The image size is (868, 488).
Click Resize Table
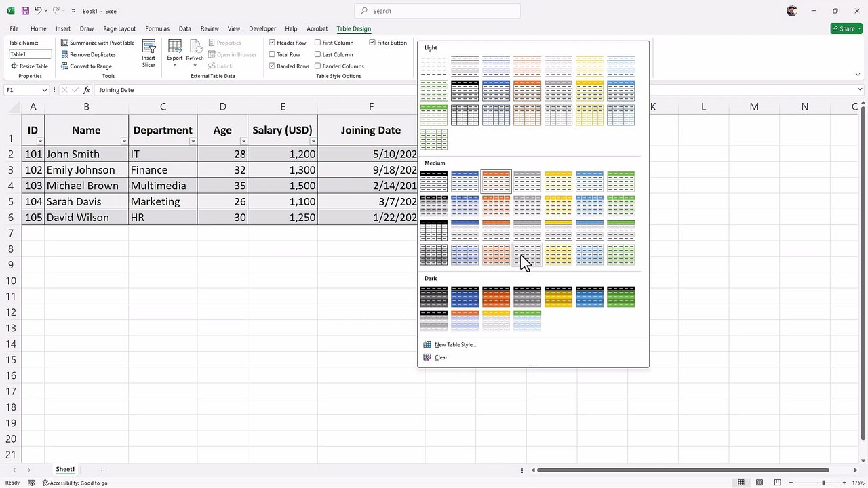29,66
